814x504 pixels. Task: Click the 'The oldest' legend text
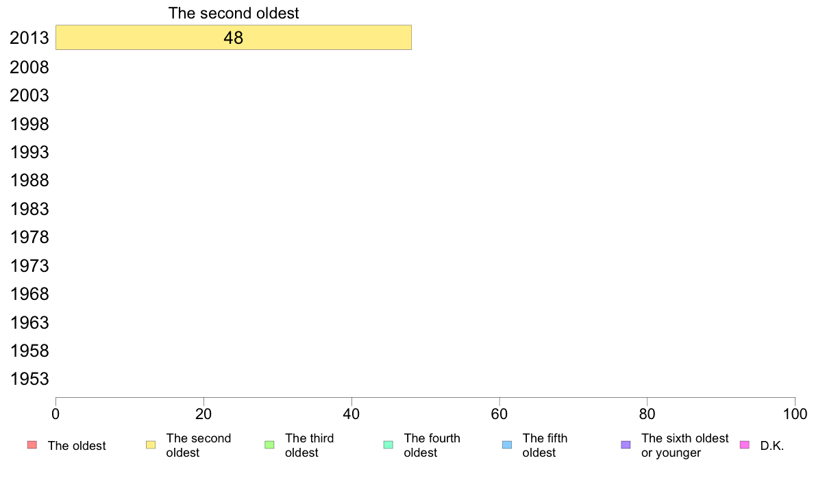[x=77, y=446]
